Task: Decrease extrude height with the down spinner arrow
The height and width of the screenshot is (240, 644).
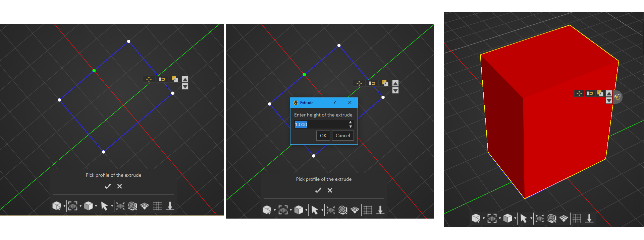Action: coord(351,127)
